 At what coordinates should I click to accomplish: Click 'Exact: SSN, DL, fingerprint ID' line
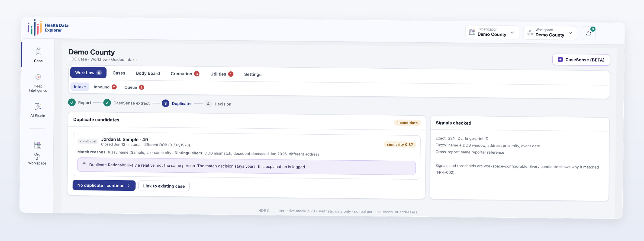462,138
